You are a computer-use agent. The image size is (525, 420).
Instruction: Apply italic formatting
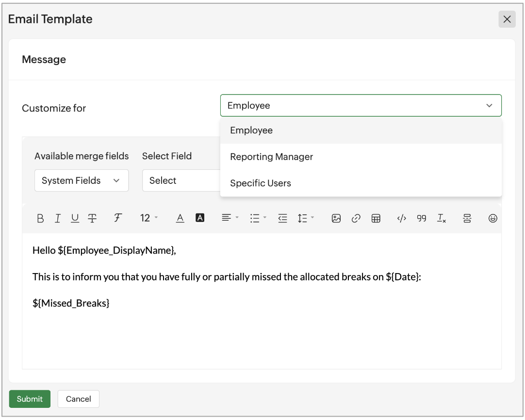[58, 219]
